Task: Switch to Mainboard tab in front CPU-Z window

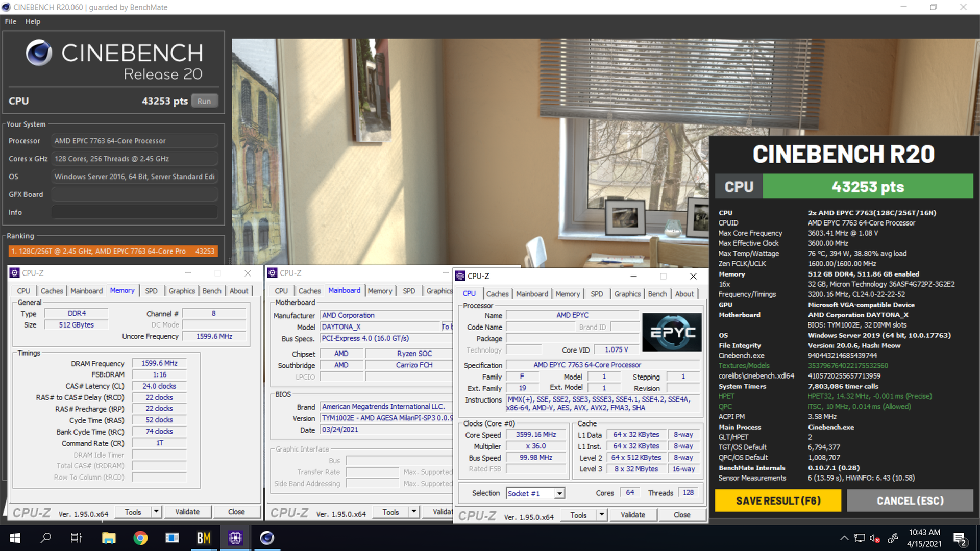Action: pos(532,294)
